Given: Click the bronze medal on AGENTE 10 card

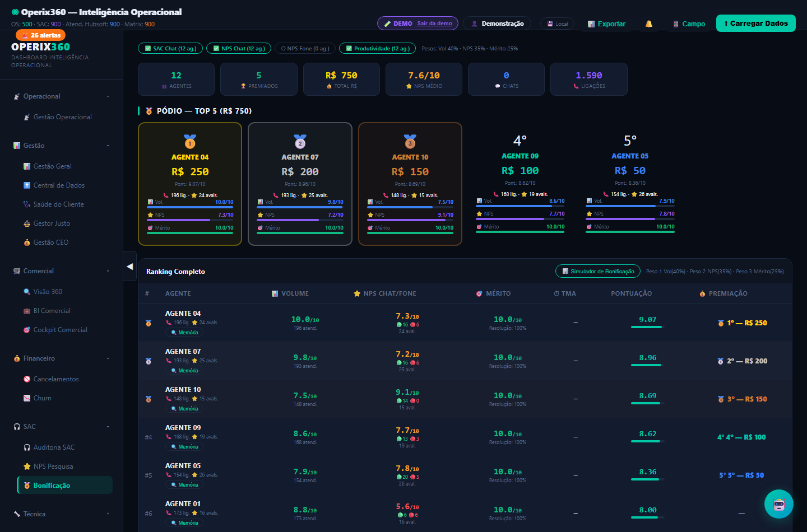Looking at the screenshot, I should pyautogui.click(x=410, y=141).
